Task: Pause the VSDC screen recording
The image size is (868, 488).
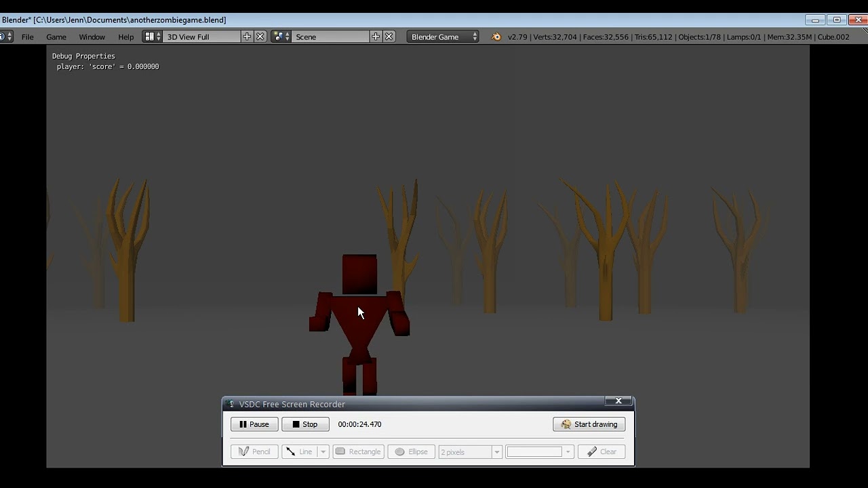Action: click(x=254, y=424)
